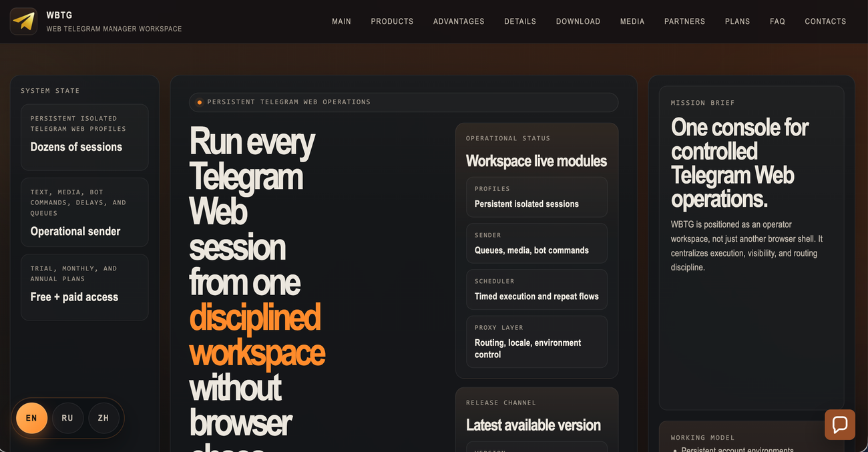Viewport: 868px width, 452px height.
Task: Click the 'OPERATIONAL STATUS' label
Action: 508,138
